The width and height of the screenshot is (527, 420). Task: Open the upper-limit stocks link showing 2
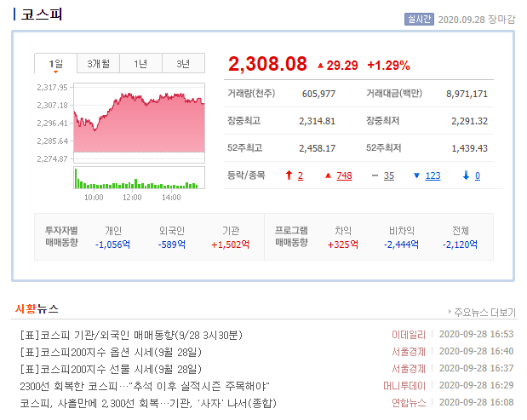pos(301,175)
